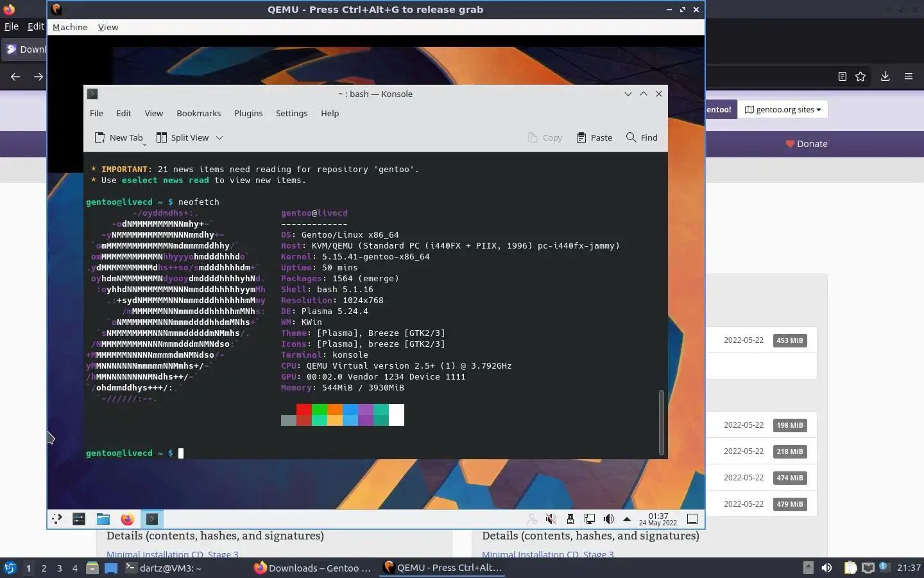Click Find in the Konsole toolbar

[642, 137]
